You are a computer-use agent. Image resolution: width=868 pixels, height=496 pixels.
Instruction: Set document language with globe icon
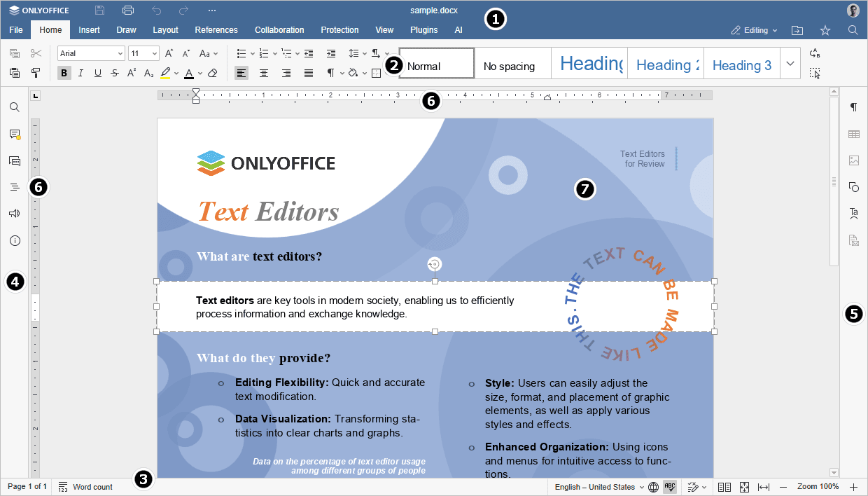[653, 487]
